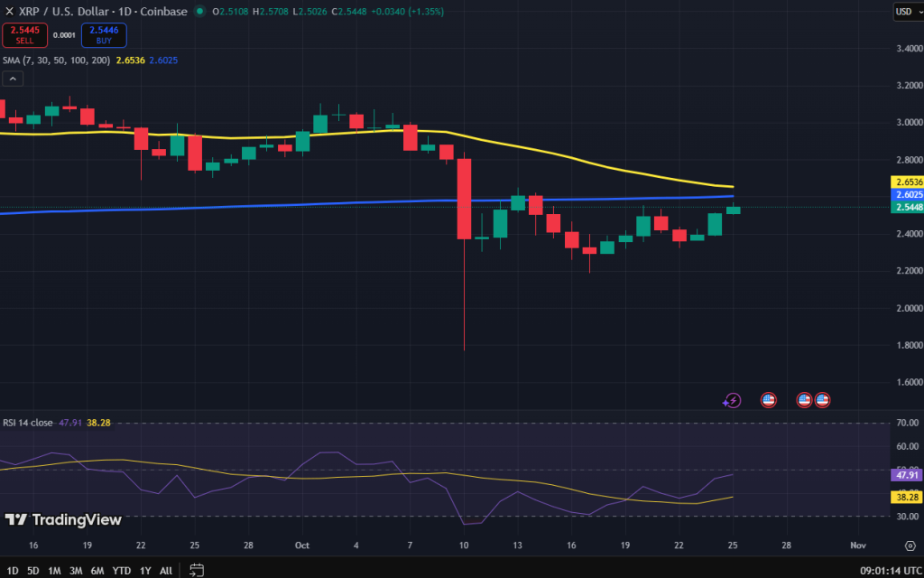The width and height of the screenshot is (924, 578).
Task: Select the 1M time range
Action: [x=54, y=571]
